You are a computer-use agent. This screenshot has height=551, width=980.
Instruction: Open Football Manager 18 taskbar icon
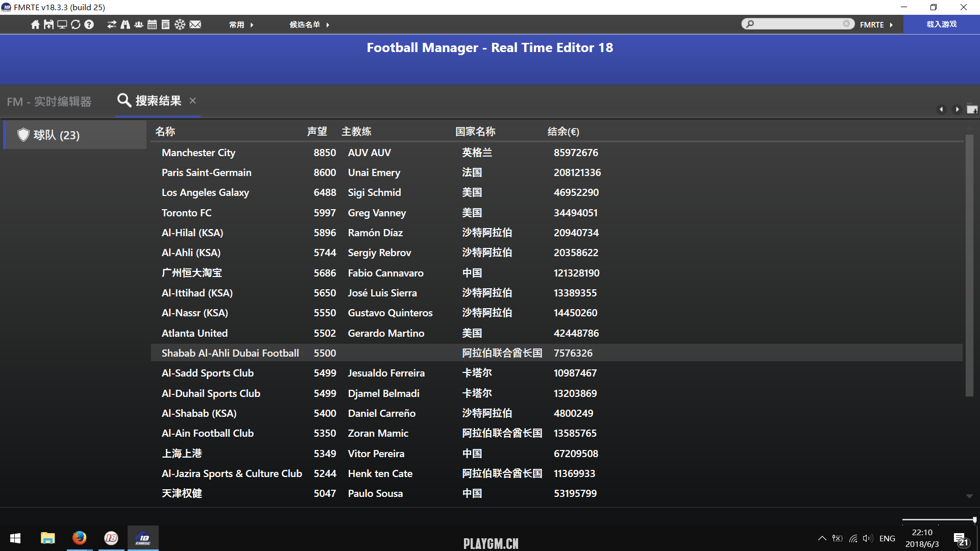(x=111, y=538)
